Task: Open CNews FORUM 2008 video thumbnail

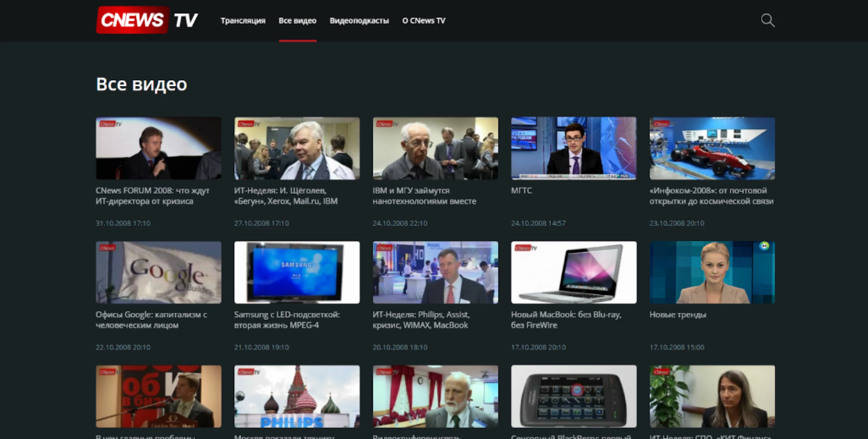Action: tap(158, 148)
